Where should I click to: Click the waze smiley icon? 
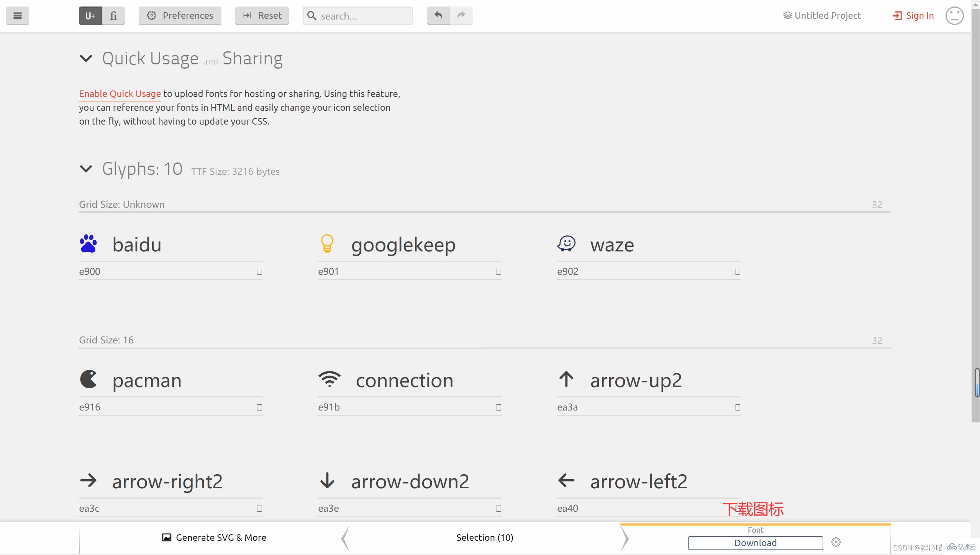pos(566,244)
